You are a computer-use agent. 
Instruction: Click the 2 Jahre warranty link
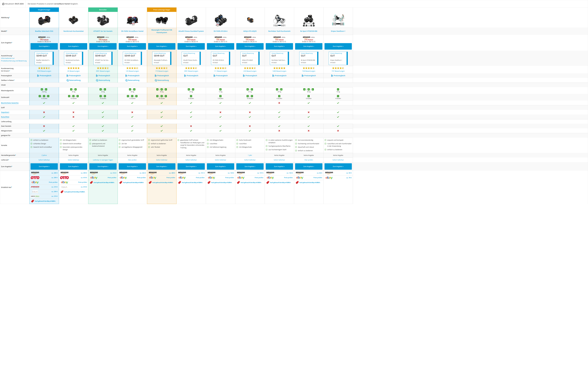44,155
